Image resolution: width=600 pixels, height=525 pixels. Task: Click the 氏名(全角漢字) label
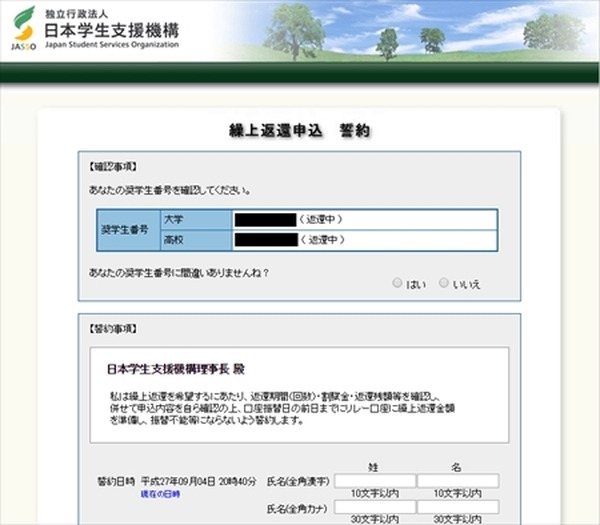click(298, 481)
